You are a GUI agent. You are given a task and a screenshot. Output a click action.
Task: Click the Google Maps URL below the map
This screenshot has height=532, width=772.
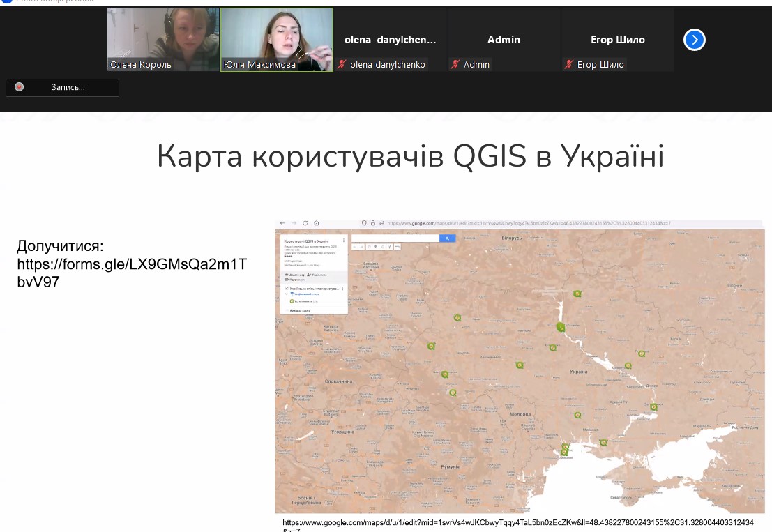pos(517,522)
